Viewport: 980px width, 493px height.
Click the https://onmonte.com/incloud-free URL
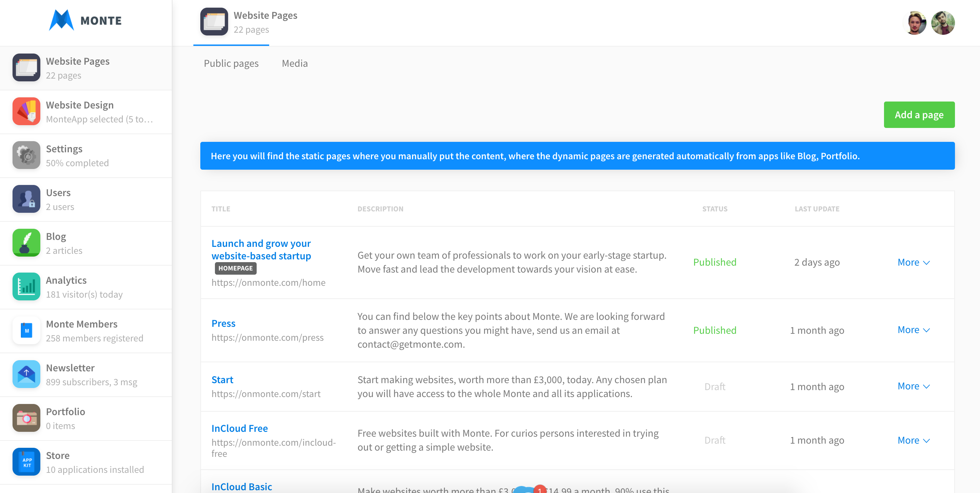(x=274, y=448)
